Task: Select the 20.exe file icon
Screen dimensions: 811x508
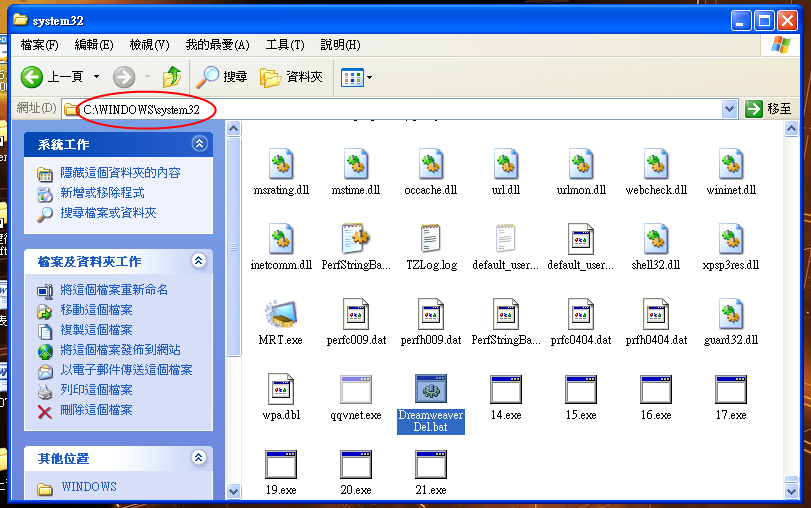Action: (356, 464)
